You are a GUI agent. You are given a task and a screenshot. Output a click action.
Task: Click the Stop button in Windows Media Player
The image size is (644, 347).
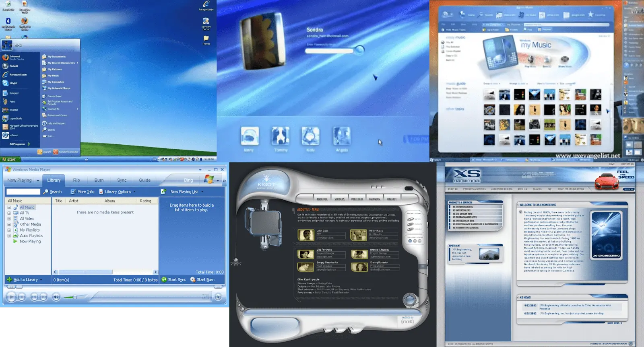click(22, 297)
